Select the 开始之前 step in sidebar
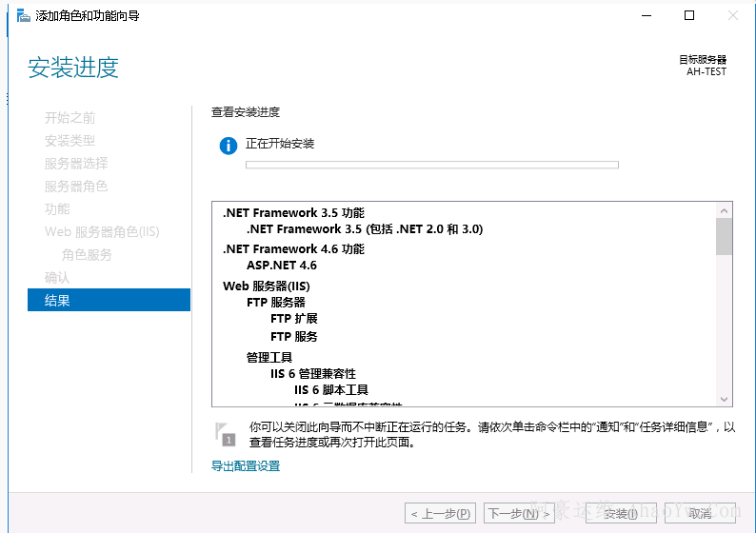Image resolution: width=756 pixels, height=533 pixels. point(70,118)
